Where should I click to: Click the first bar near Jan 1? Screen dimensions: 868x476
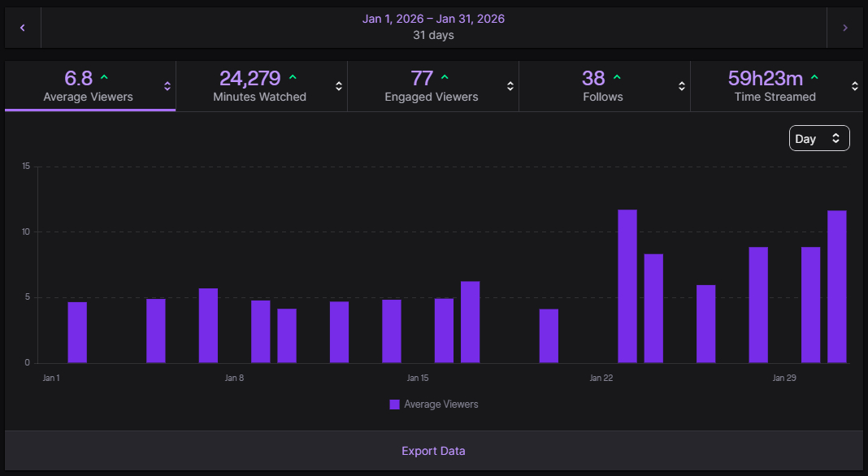point(77,332)
